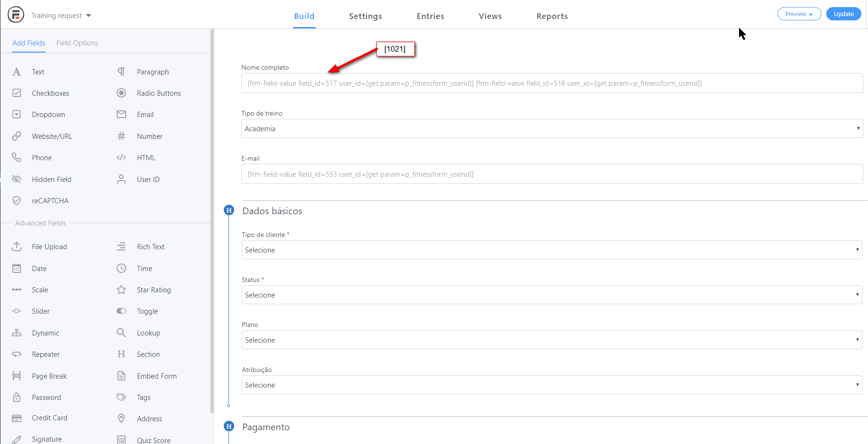The width and height of the screenshot is (868, 444).
Task: Add an Address pin icon
Action: (x=121, y=418)
